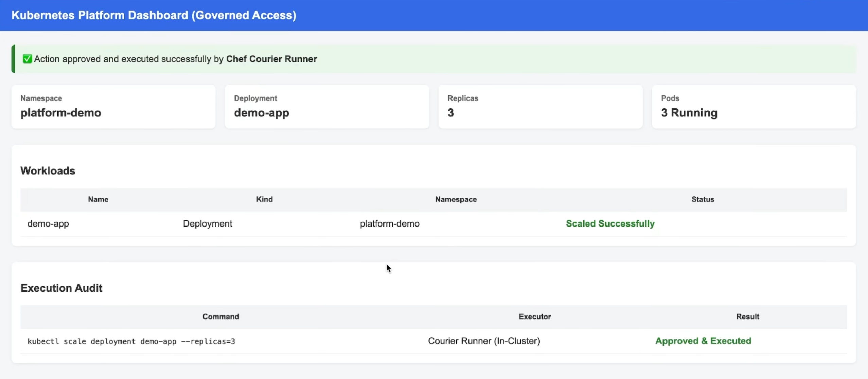Click the Replicas 3 card
The image size is (868, 379).
[540, 107]
